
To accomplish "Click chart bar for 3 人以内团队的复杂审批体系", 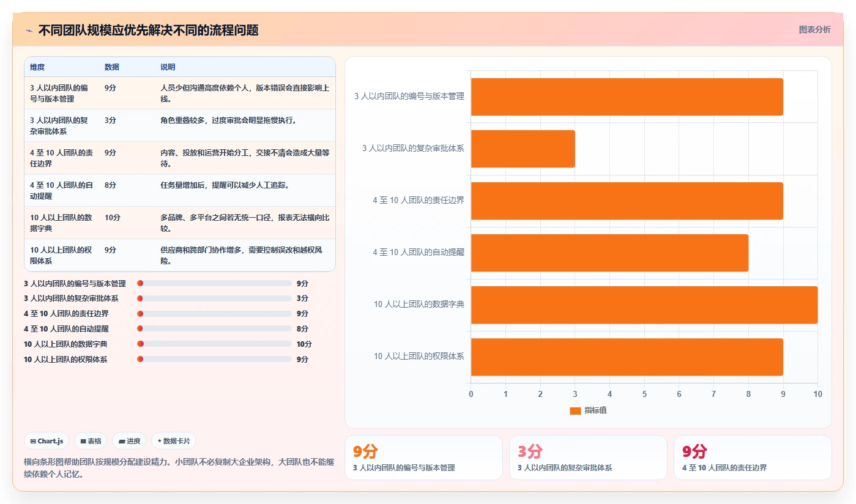I will [523, 149].
